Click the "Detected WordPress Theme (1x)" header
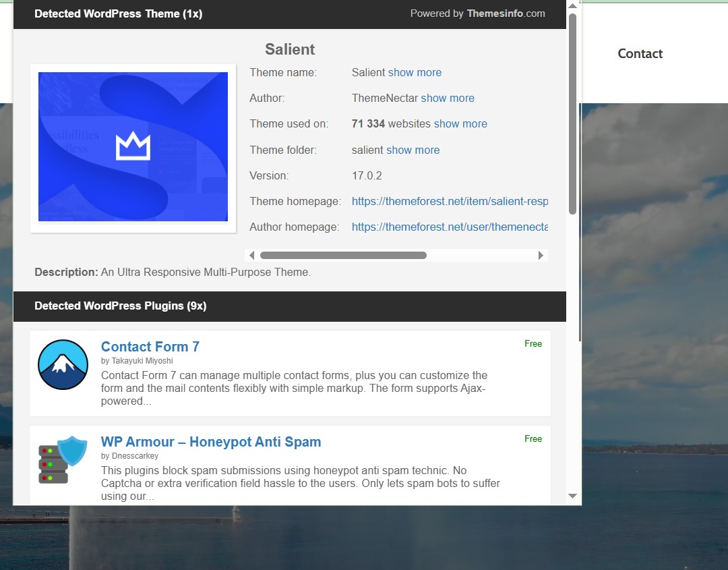This screenshot has height=570, width=728. point(119,14)
